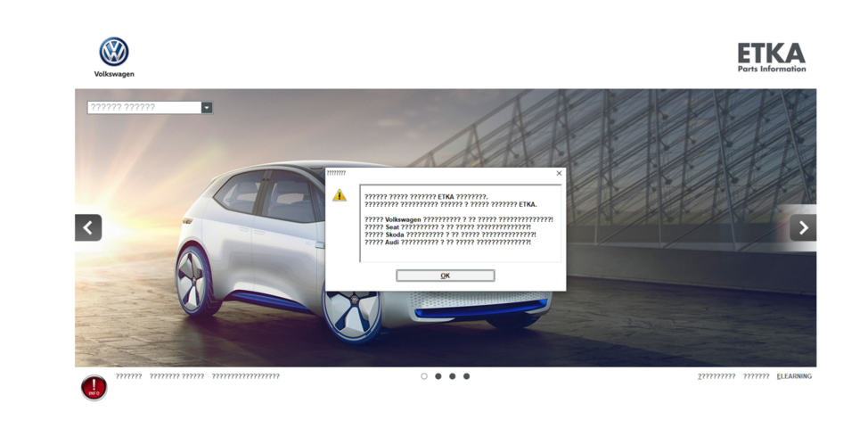Click the ETKA Parts Information logo
The height and width of the screenshot is (428, 868).
click(772, 58)
